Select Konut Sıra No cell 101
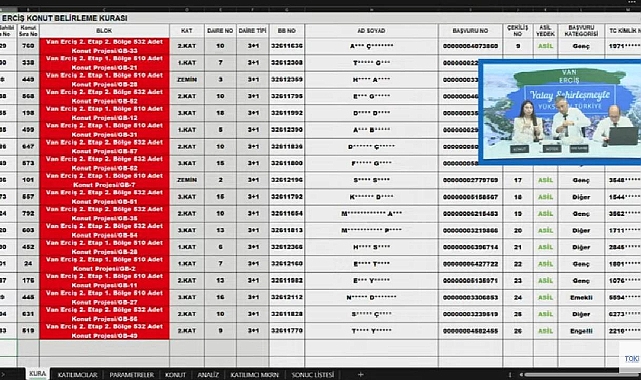Viewport: 641px width, 380px height. [28, 180]
